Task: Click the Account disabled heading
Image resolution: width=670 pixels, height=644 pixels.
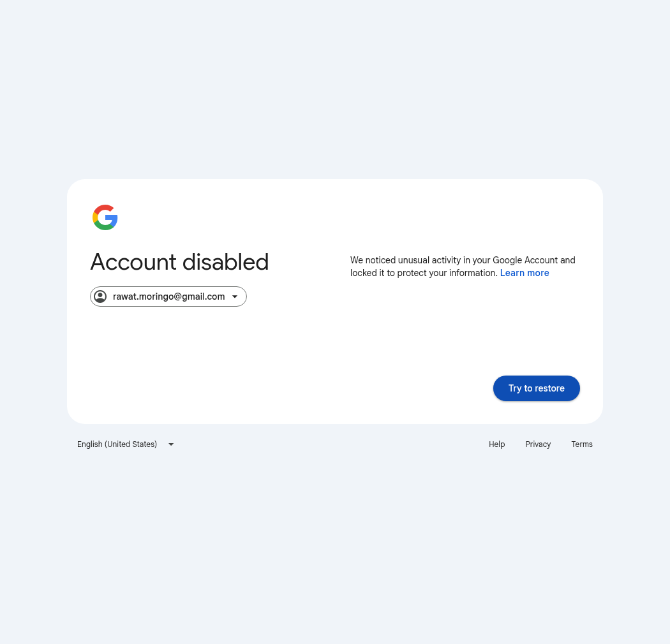Action: (179, 262)
